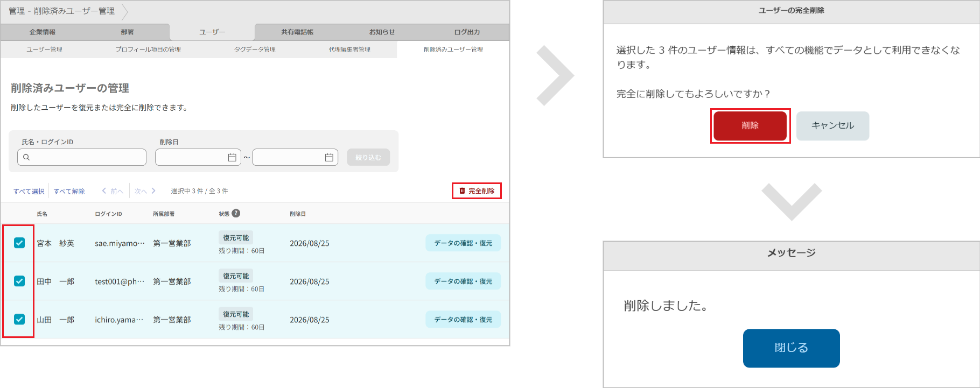The image size is (980, 388).
Task: Switch to プロフィール項目の管理 sub-tab
Action: [x=148, y=50]
